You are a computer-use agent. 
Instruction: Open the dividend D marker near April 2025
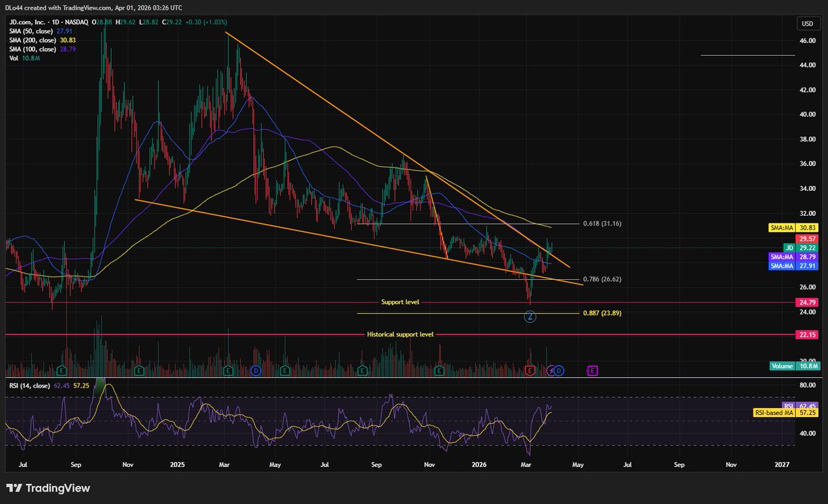tap(256, 370)
